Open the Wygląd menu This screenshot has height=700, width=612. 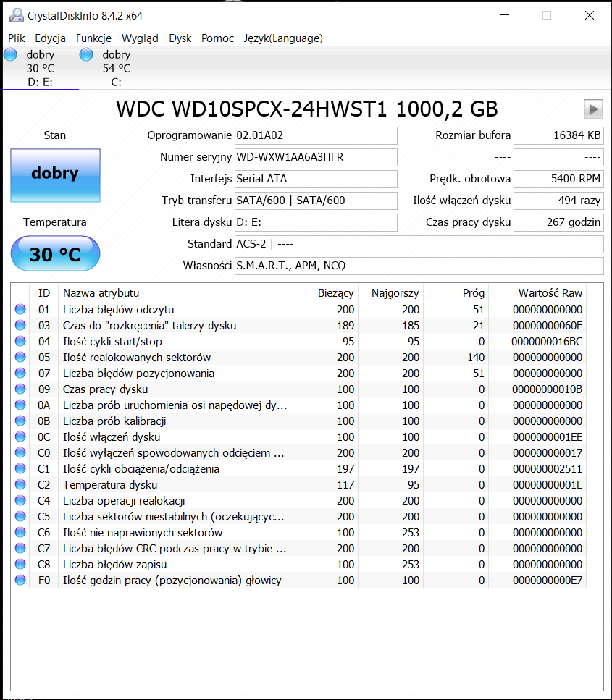(140, 38)
